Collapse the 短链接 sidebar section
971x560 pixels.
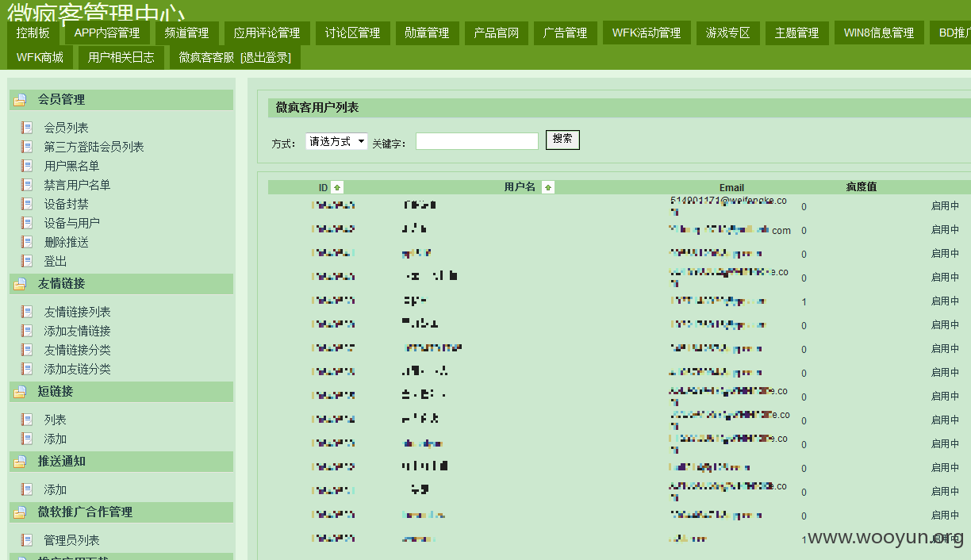click(121, 392)
